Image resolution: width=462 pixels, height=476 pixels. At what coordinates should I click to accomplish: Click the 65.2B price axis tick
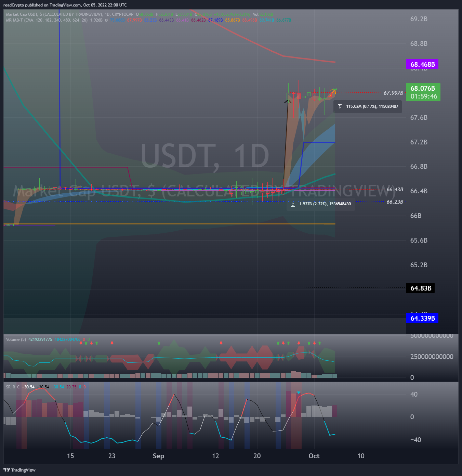pos(419,265)
